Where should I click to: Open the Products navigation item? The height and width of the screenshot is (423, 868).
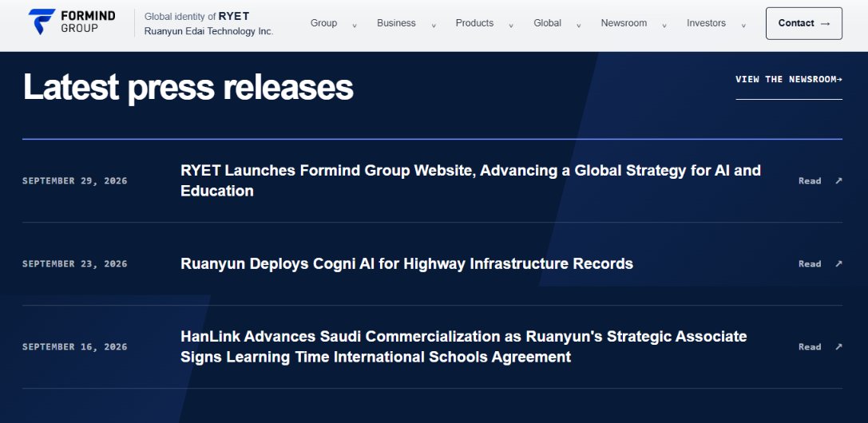474,23
